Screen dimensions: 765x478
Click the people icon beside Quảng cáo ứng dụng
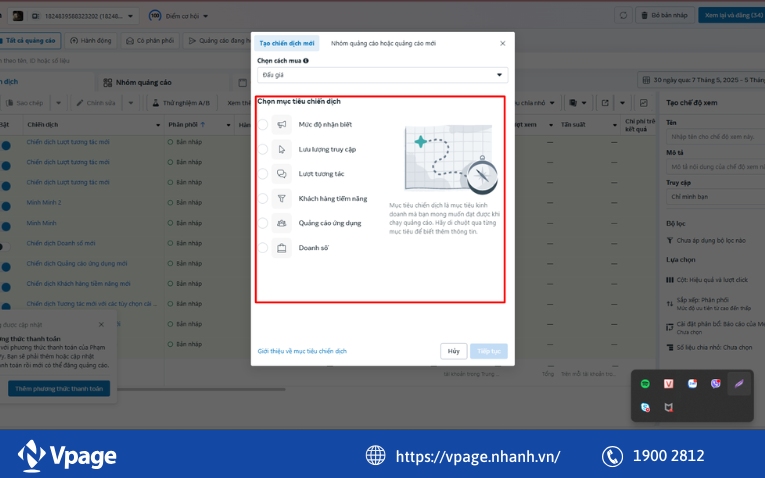282,223
